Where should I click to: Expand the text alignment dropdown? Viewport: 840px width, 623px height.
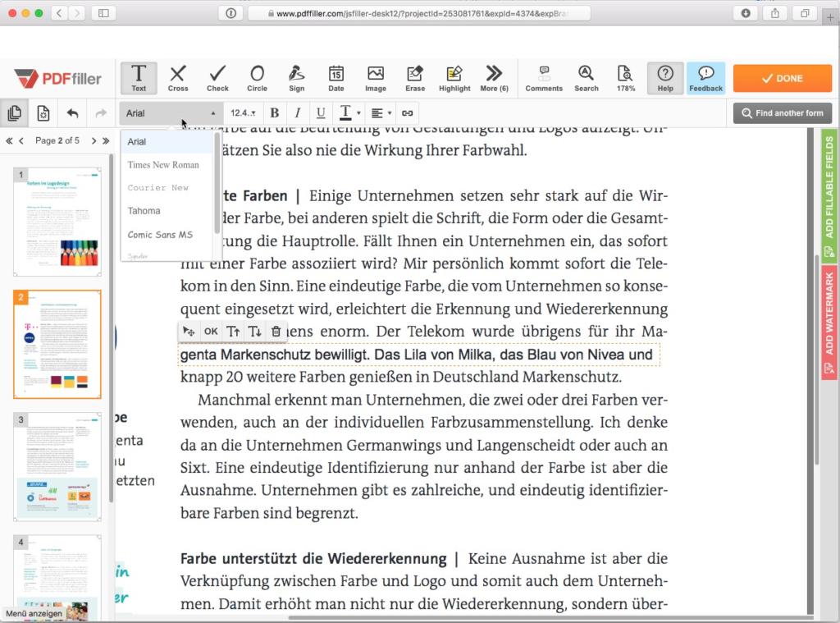pyautogui.click(x=379, y=113)
